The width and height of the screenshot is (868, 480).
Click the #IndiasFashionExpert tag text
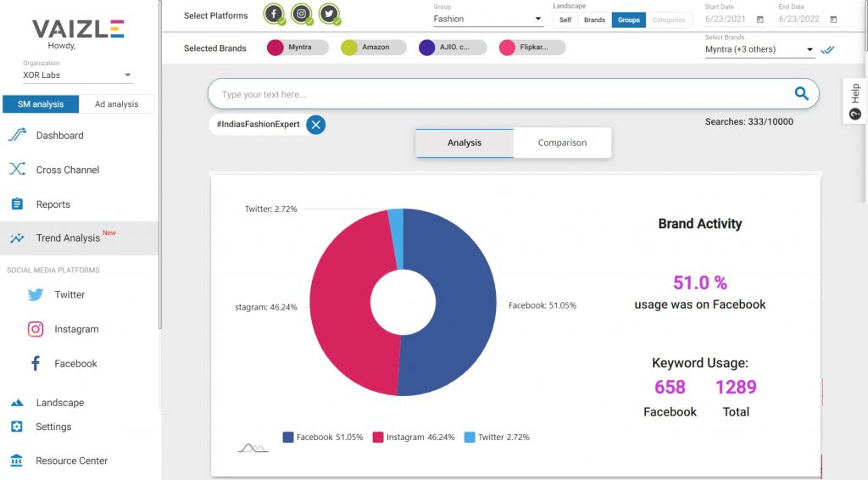pyautogui.click(x=258, y=124)
